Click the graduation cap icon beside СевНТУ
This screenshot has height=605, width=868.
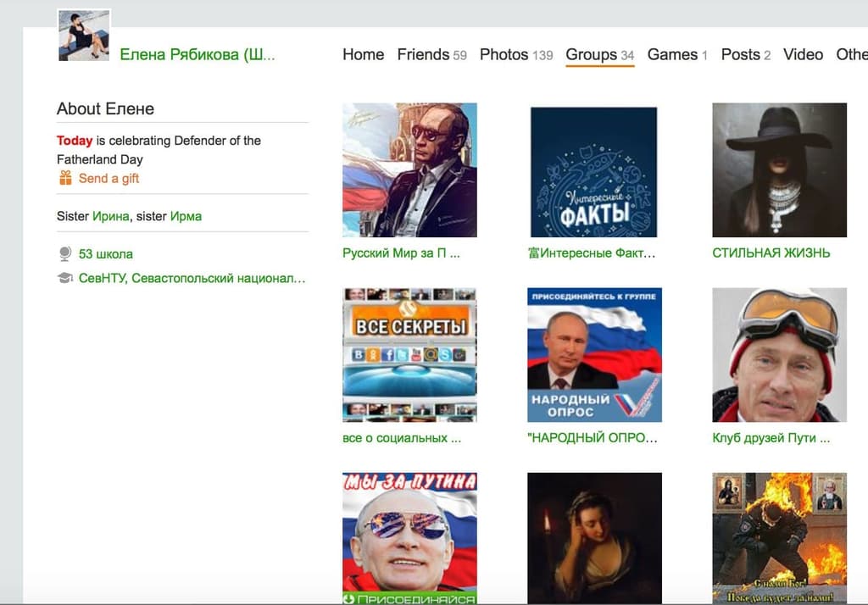(x=65, y=278)
